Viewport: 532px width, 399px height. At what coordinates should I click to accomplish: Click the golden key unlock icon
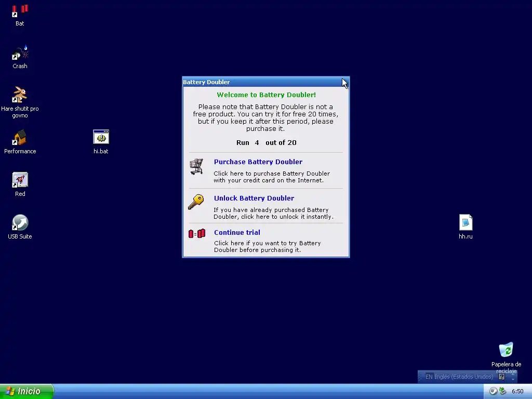(196, 202)
